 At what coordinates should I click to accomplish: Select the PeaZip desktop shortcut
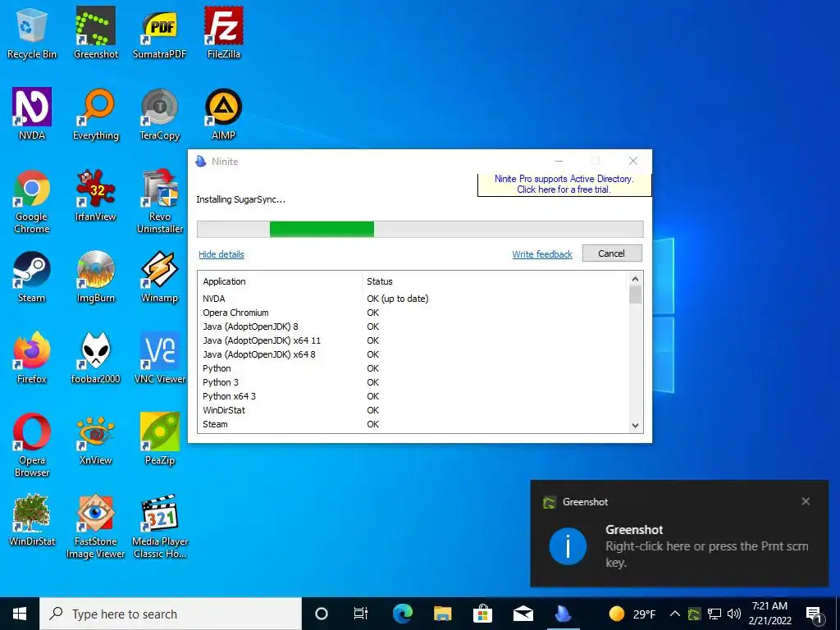160,440
